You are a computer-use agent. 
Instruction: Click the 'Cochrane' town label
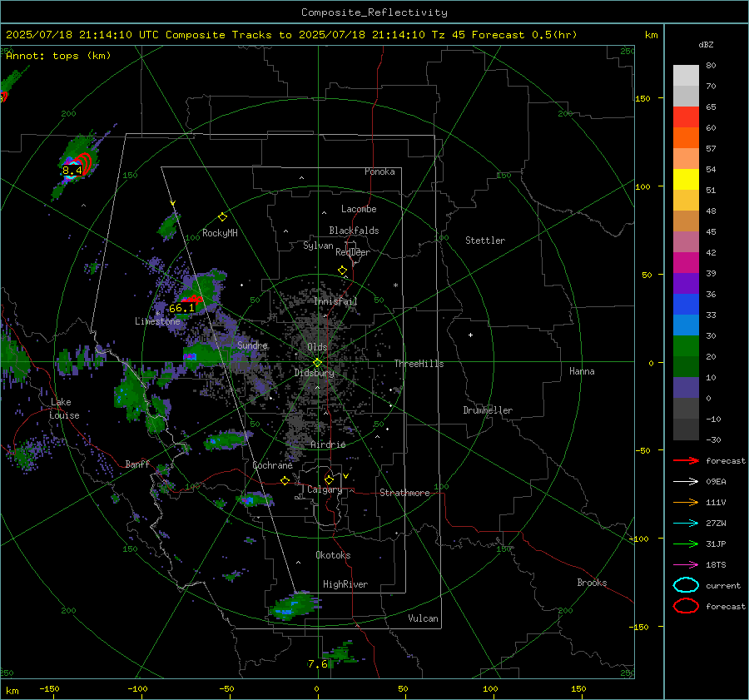272,465
